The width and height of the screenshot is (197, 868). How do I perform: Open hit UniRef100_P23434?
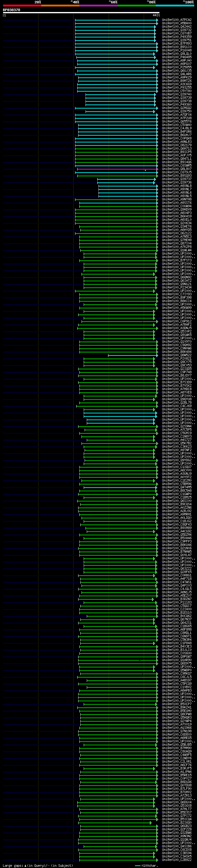pyautogui.click(x=177, y=287)
